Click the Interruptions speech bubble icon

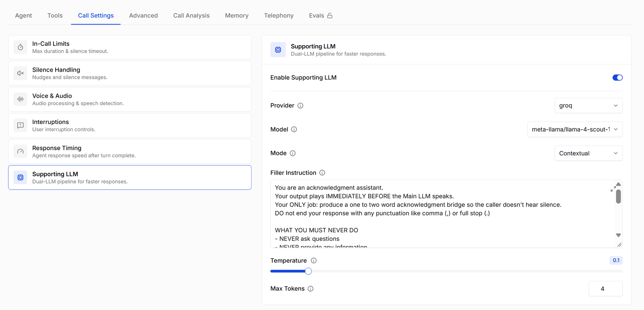(x=21, y=125)
